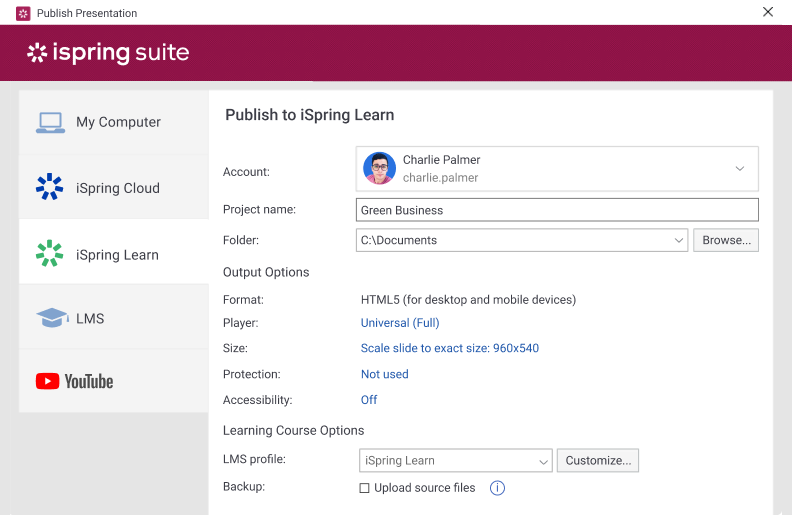The width and height of the screenshot is (792, 515).
Task: Click the Customize... button
Action: 598,460
